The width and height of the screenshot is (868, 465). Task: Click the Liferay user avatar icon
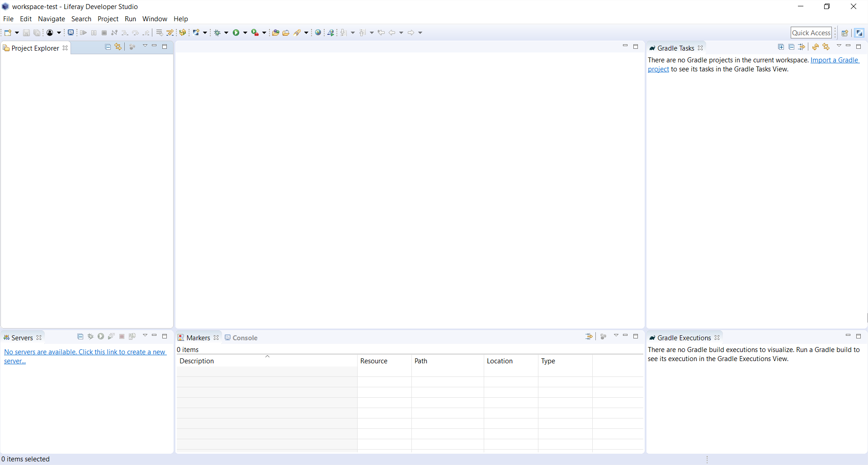(50, 33)
